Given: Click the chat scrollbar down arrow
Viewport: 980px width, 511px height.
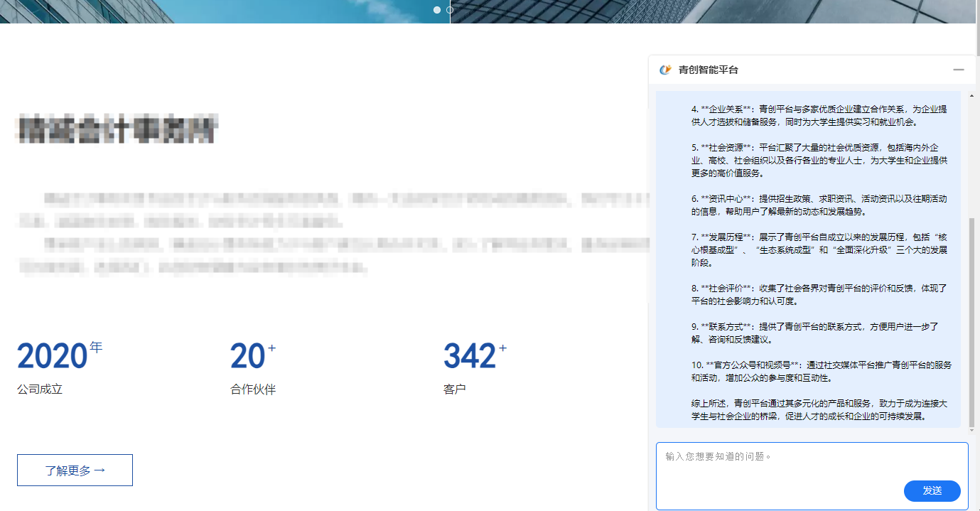Looking at the screenshot, I should tap(972, 429).
